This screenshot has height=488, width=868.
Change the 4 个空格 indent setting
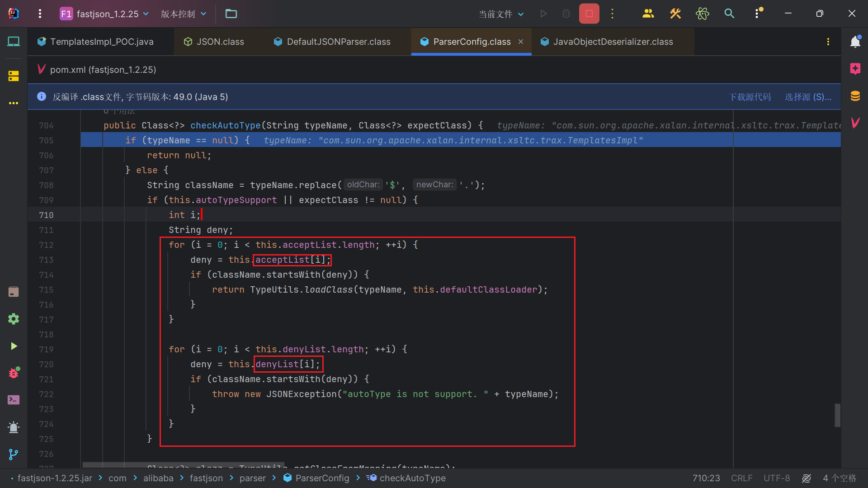click(840, 478)
